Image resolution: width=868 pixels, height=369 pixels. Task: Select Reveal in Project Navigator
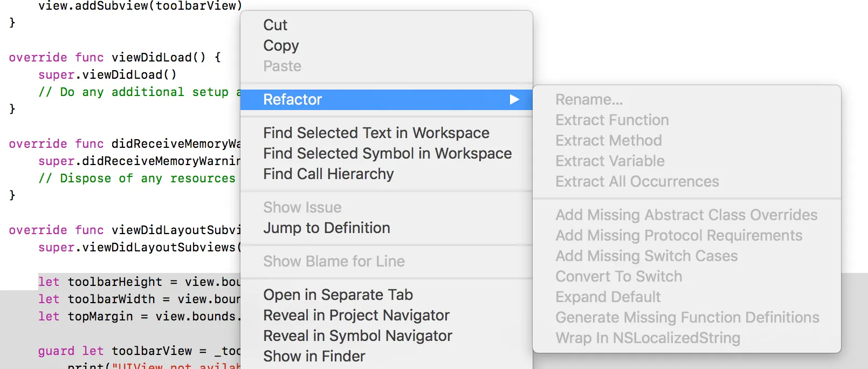[356, 315]
